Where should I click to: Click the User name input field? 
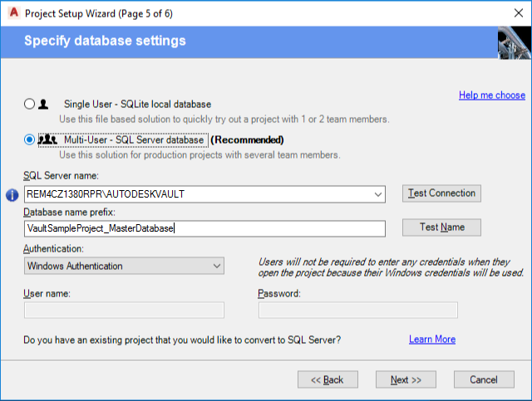[124, 311]
